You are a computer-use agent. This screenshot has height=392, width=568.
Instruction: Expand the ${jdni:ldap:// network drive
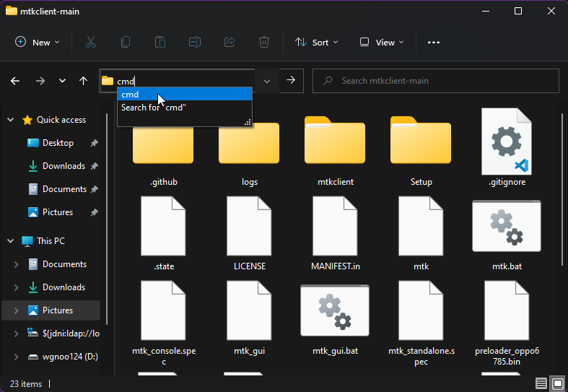pos(17,334)
